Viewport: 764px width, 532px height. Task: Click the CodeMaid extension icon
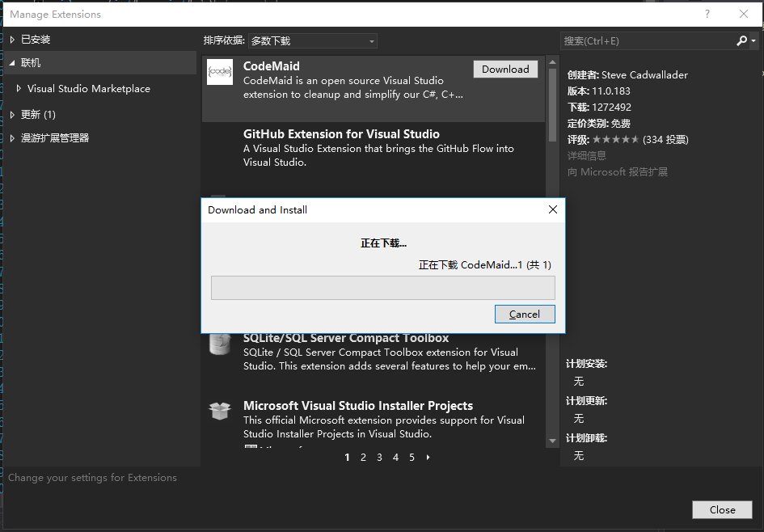[220, 72]
